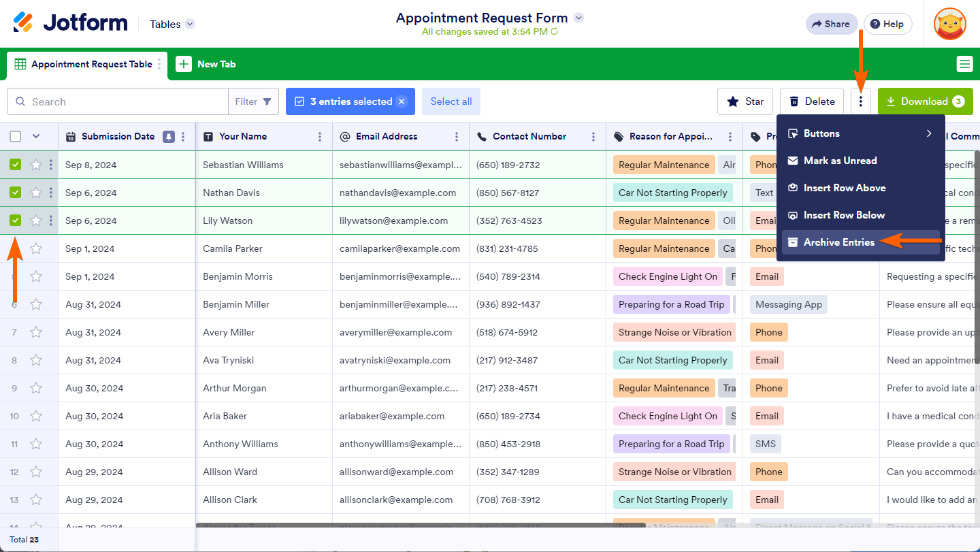980x552 pixels.
Task: Click Messaging App tag for Benjamin Miller
Action: pyautogui.click(x=789, y=304)
